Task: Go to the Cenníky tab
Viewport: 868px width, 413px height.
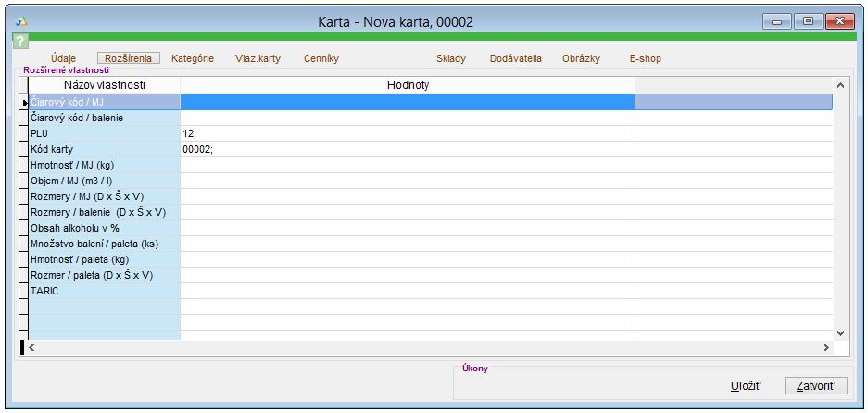Action: point(321,58)
